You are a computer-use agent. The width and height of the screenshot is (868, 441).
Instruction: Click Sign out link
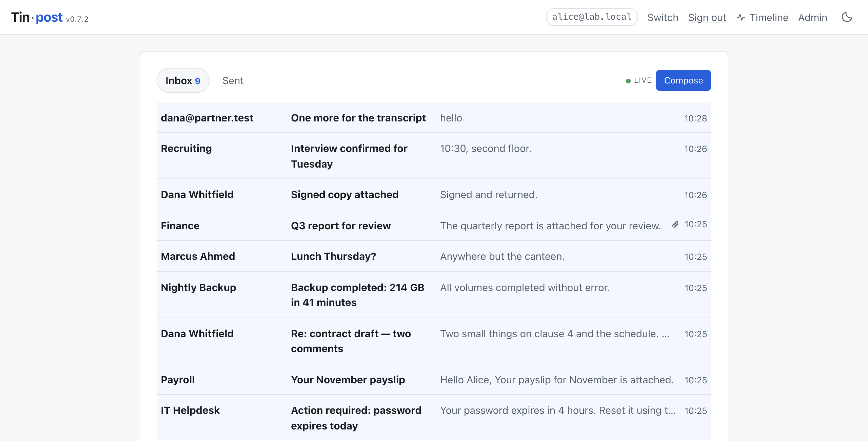point(707,17)
